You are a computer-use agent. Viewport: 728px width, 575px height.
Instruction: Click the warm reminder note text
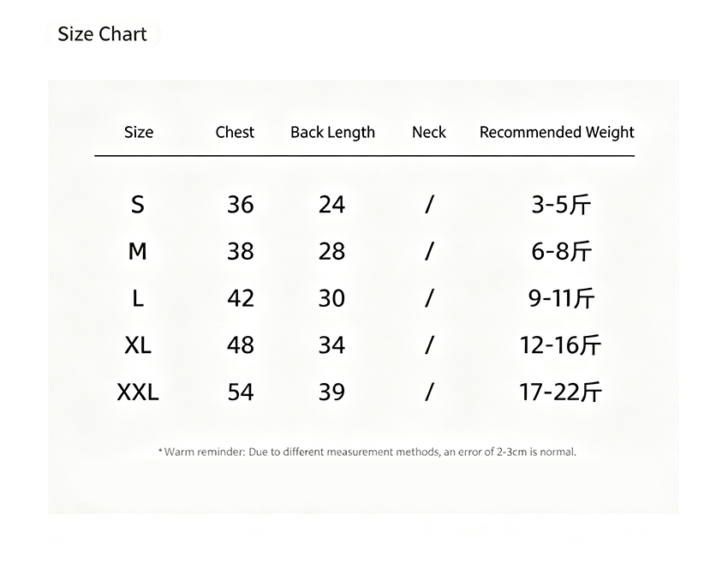pyautogui.click(x=367, y=452)
